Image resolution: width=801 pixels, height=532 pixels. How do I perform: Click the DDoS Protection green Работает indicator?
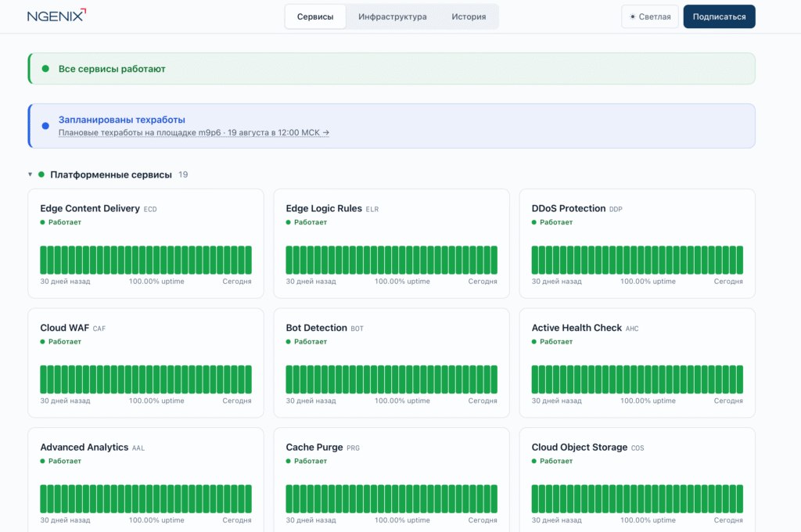point(534,222)
